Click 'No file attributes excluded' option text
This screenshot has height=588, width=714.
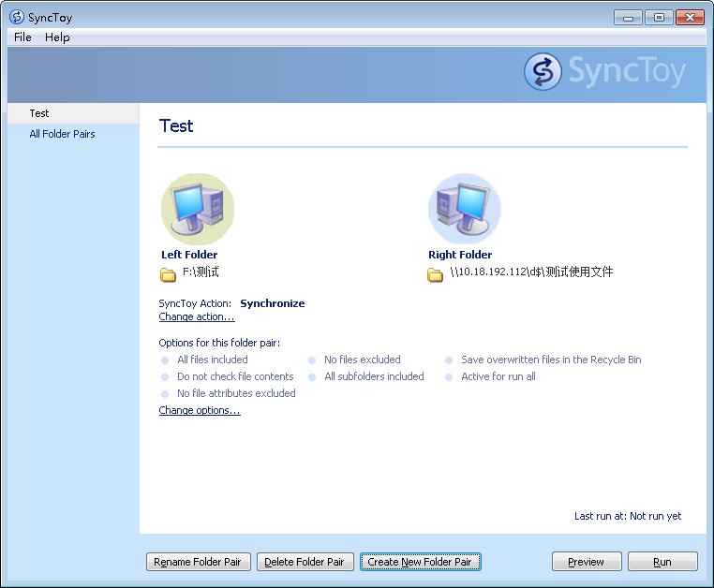[x=236, y=393]
